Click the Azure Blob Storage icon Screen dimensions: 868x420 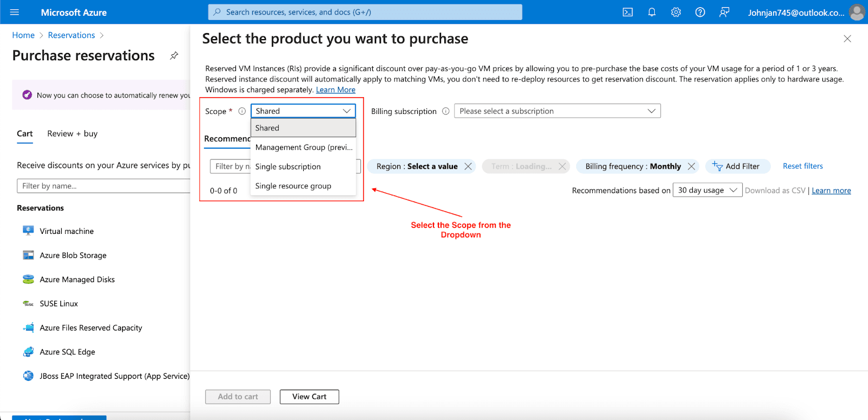click(28, 255)
